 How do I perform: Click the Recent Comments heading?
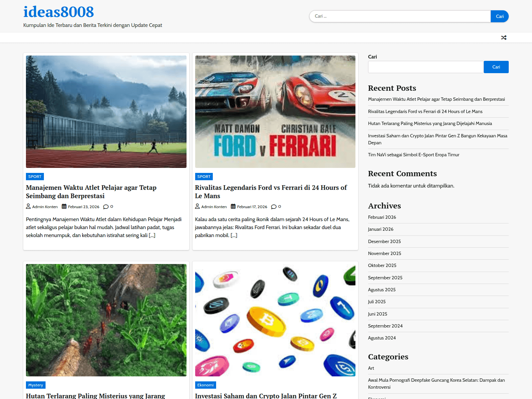point(402,174)
